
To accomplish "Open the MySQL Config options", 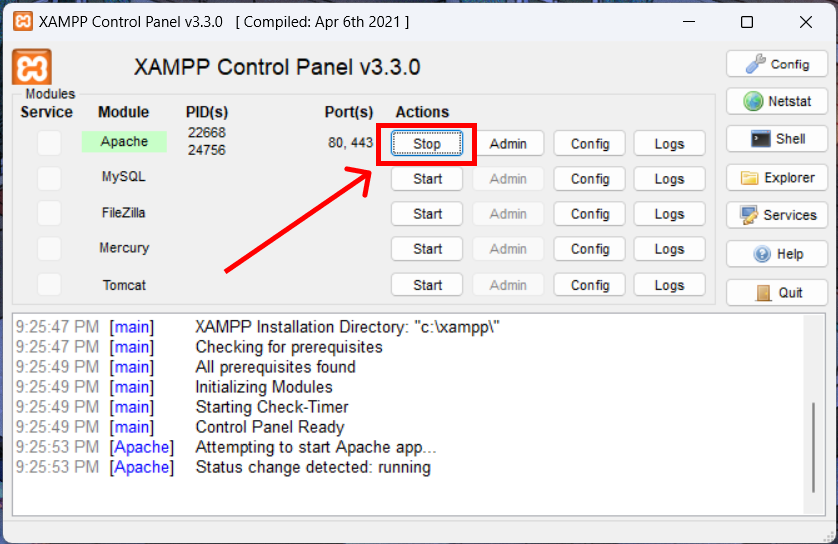I will [590, 179].
